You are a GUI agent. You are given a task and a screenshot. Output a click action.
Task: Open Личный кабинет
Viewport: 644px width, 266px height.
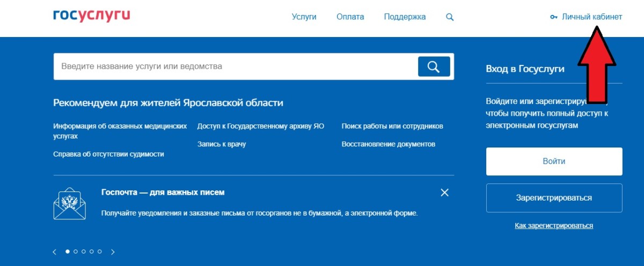coord(591,17)
